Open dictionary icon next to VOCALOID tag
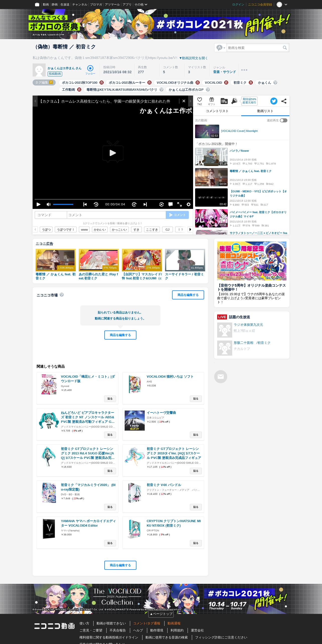This screenshot has width=322, height=644. click(x=226, y=83)
